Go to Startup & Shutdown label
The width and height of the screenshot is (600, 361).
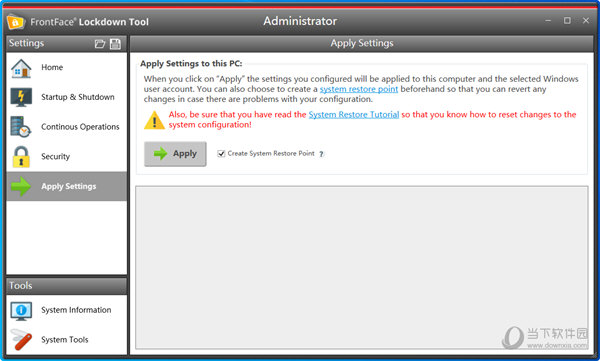78,97
